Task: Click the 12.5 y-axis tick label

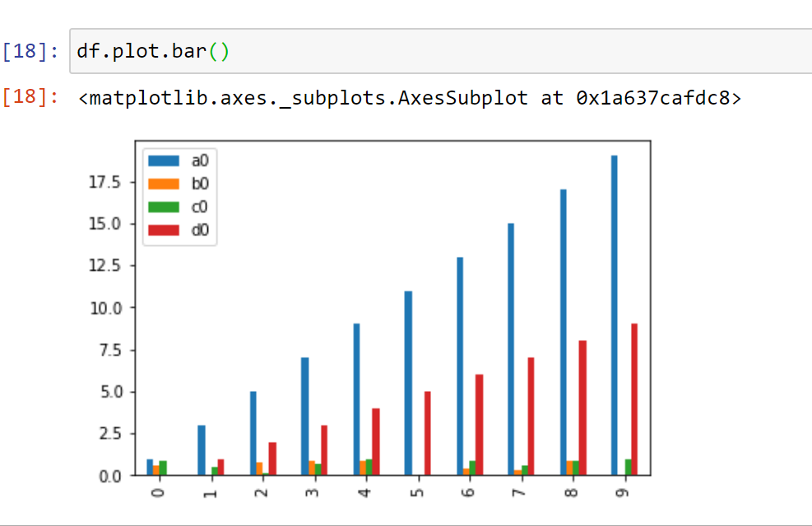Action: 104,266
